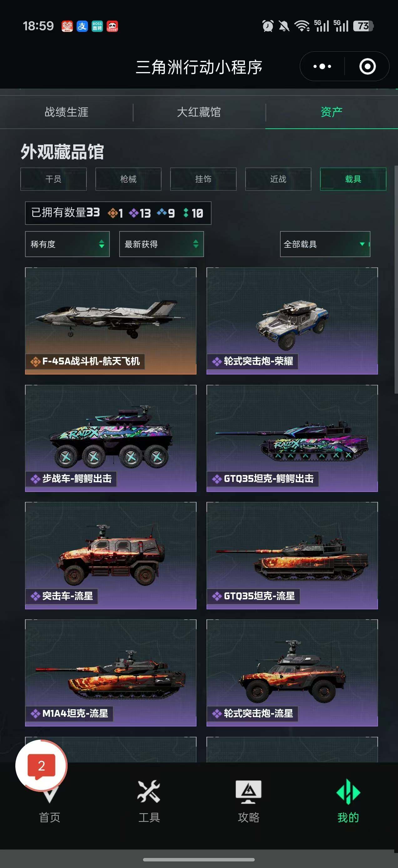Open the 步战车-鳄鳄出击 skin card
Viewport: 398px width, 868px height.
pos(111,438)
